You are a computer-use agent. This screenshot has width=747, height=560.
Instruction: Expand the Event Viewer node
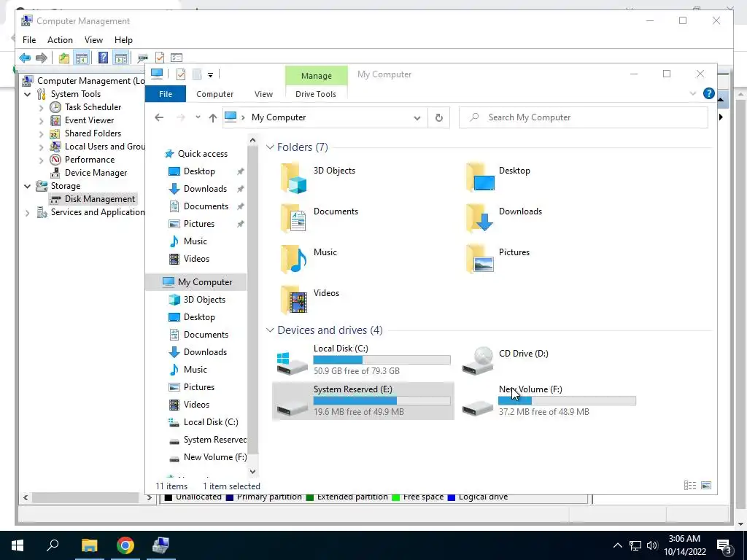click(42, 121)
